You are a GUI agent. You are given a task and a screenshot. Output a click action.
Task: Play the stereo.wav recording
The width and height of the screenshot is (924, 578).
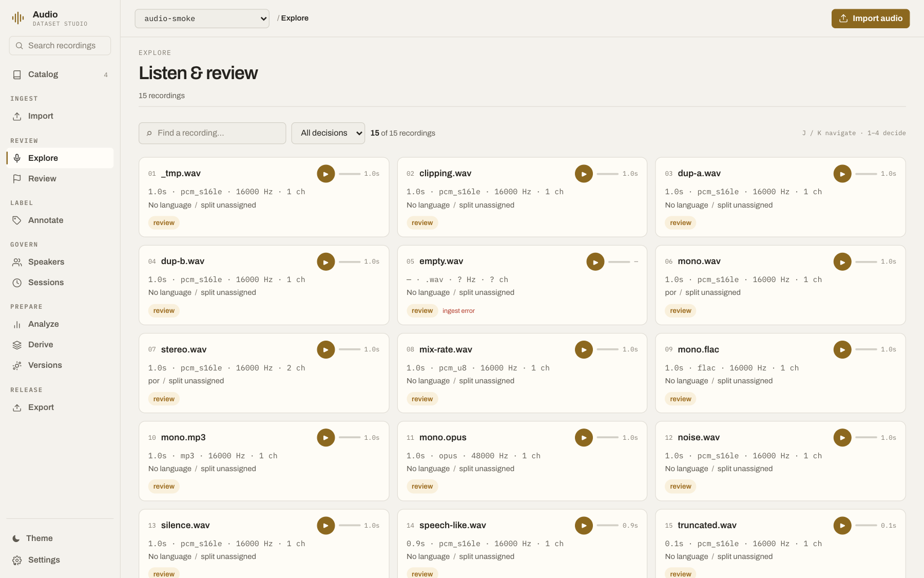pos(326,350)
